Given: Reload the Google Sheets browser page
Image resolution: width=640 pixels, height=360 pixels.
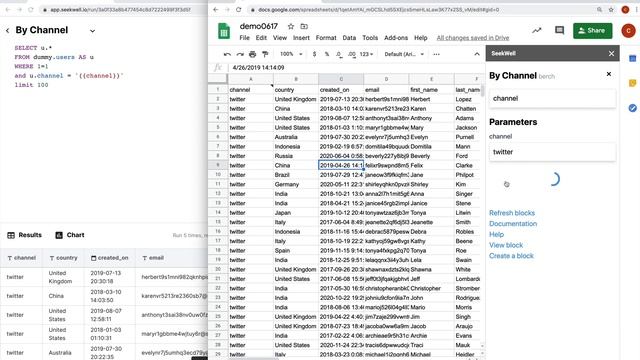Looking at the screenshot, I should 238,9.
